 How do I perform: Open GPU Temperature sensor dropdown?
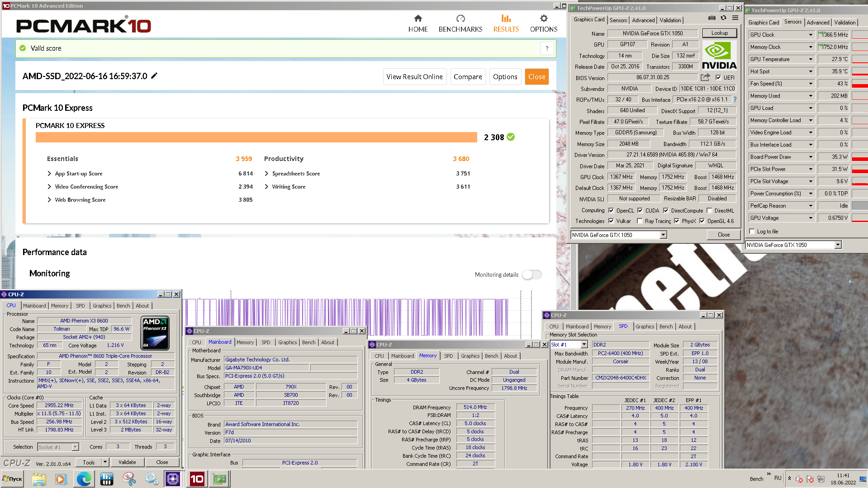tap(811, 59)
